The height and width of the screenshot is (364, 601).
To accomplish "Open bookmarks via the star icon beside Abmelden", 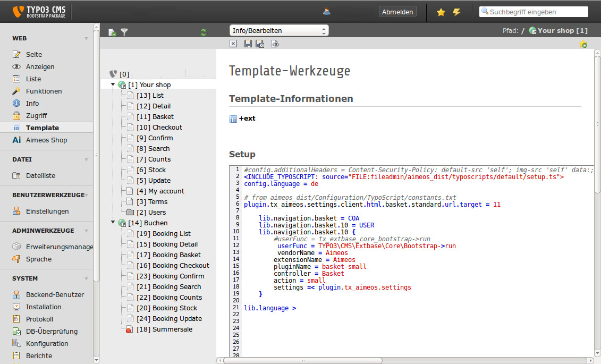I will 441,12.
